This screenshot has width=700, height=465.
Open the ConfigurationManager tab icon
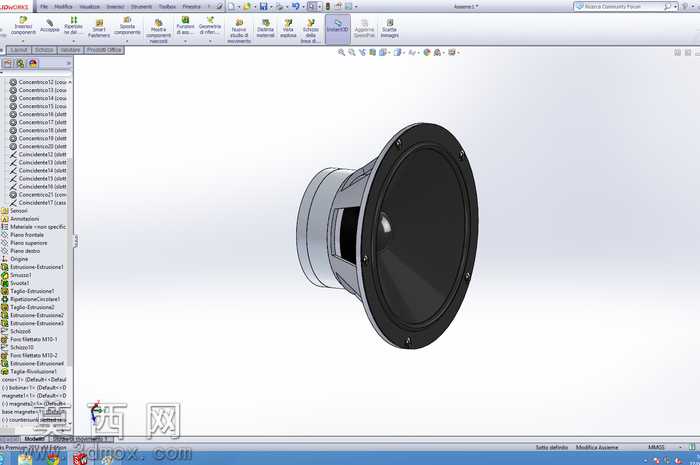click(x=20, y=63)
